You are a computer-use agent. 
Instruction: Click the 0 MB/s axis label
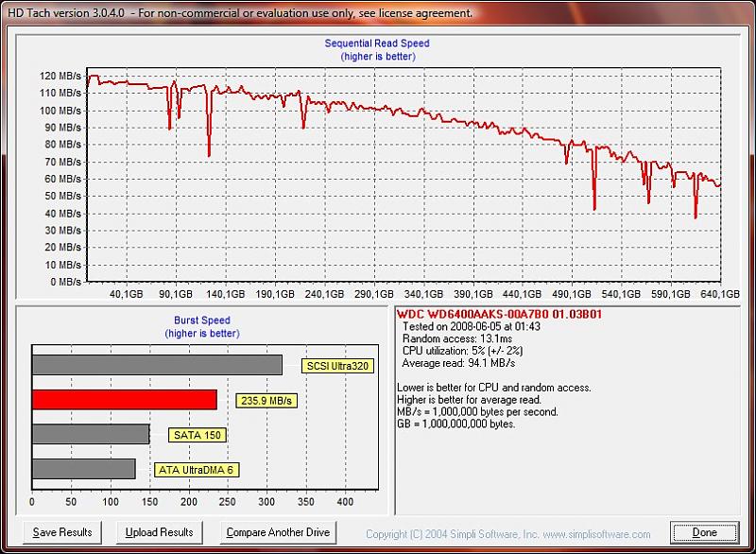click(x=65, y=282)
